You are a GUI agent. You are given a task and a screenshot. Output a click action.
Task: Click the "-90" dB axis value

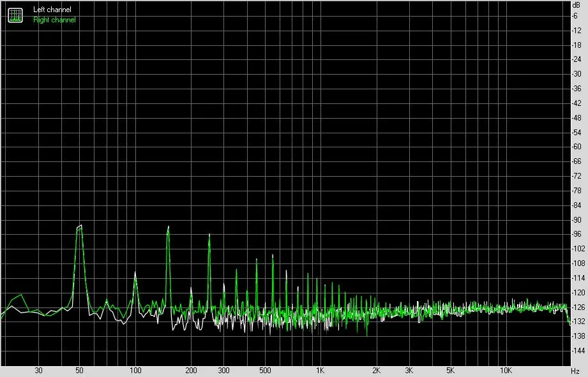click(576, 219)
